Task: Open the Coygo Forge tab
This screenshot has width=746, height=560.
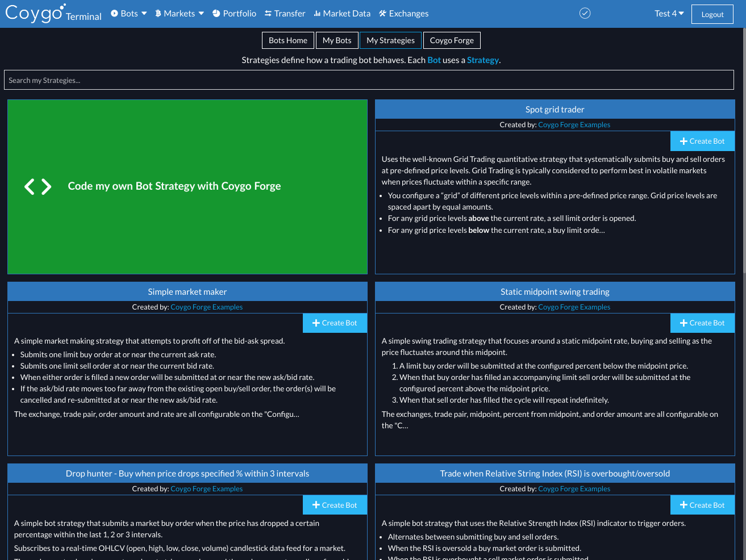Action: coord(452,40)
